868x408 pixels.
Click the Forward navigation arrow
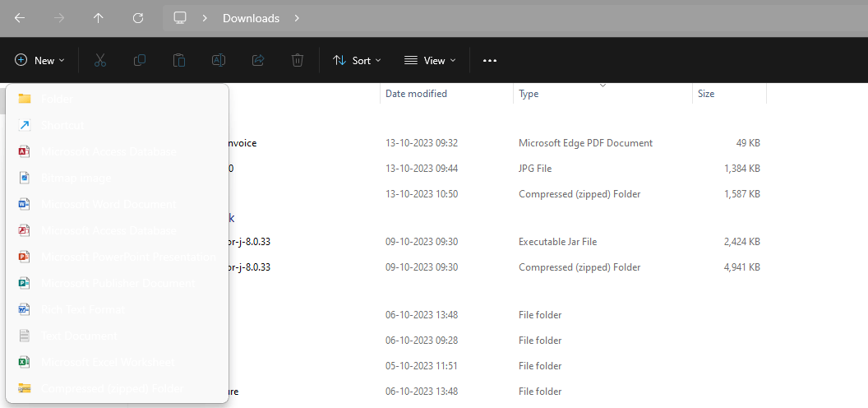pyautogui.click(x=59, y=18)
